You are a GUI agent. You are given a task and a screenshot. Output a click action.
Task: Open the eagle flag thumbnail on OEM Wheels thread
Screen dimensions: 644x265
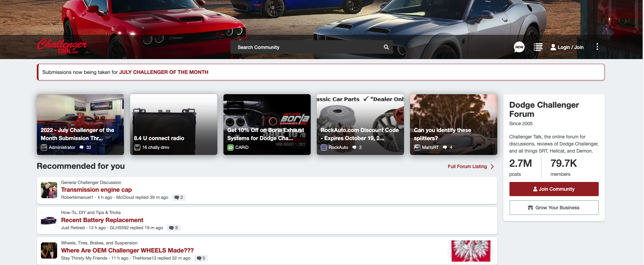(471, 251)
